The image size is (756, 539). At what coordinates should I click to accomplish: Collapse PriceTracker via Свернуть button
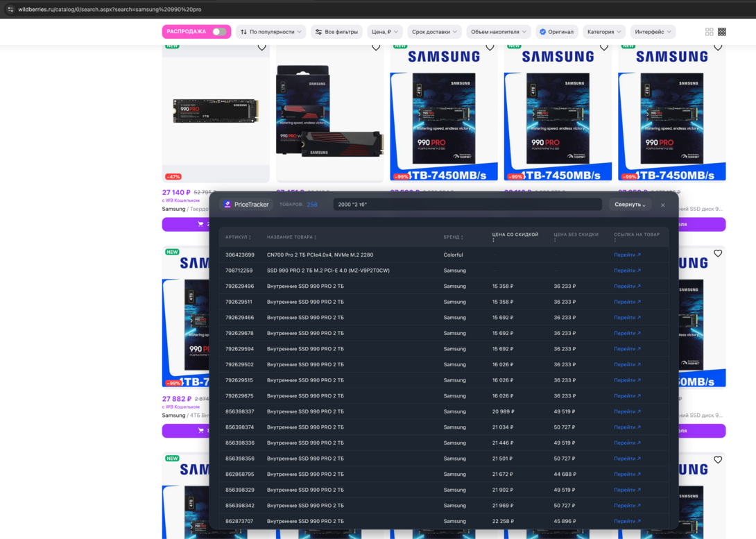tap(630, 205)
